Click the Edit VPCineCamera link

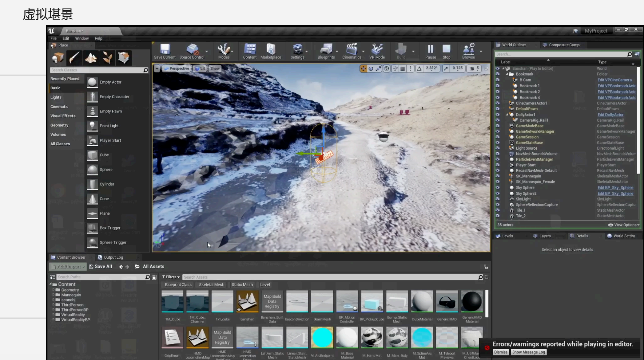coord(614,80)
